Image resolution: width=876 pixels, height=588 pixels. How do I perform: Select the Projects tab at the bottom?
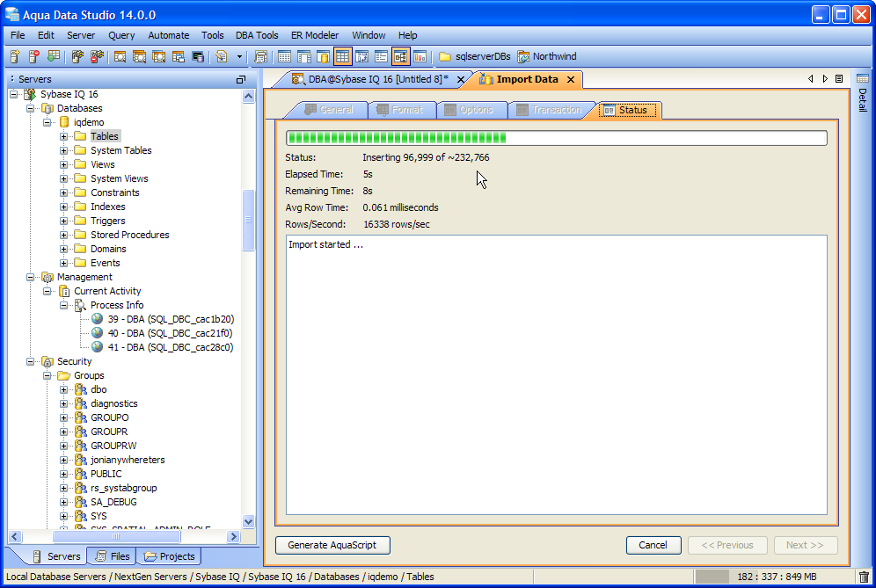coord(169,556)
